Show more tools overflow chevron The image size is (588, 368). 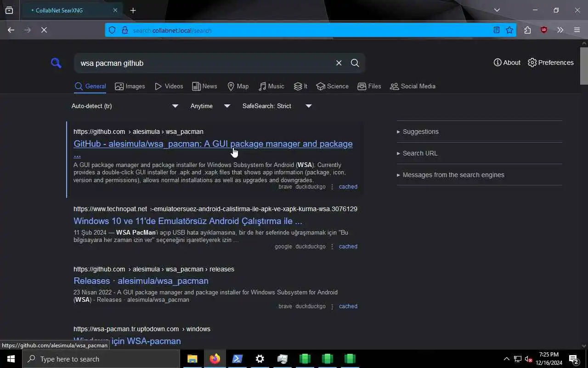click(x=560, y=30)
